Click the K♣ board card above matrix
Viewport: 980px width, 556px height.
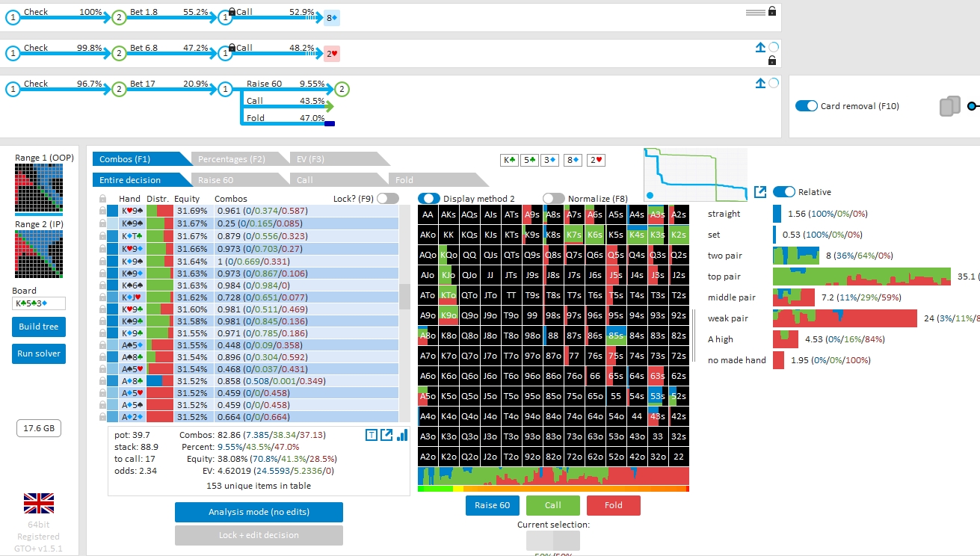click(x=509, y=160)
